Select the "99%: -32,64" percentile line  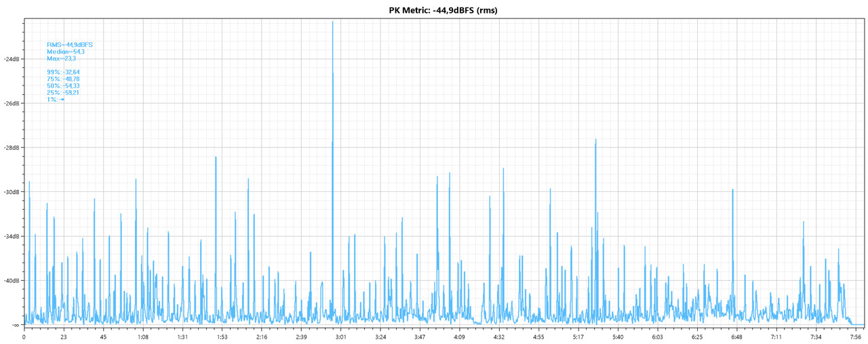[63, 72]
